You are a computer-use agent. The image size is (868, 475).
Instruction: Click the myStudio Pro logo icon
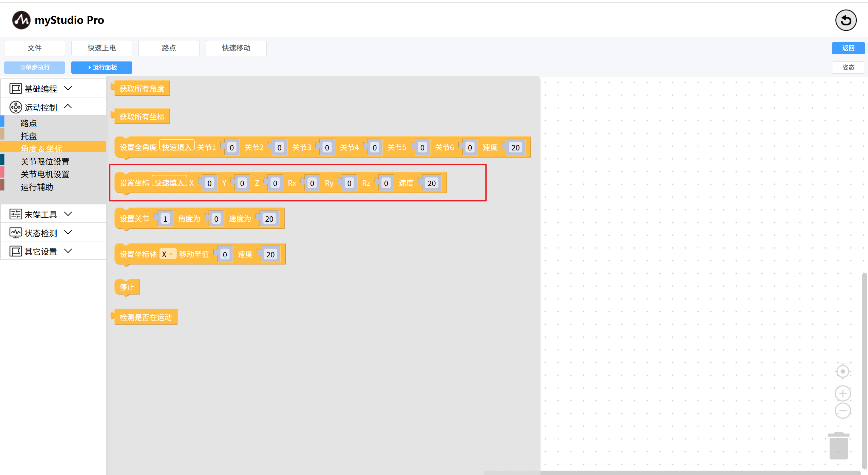click(21, 20)
